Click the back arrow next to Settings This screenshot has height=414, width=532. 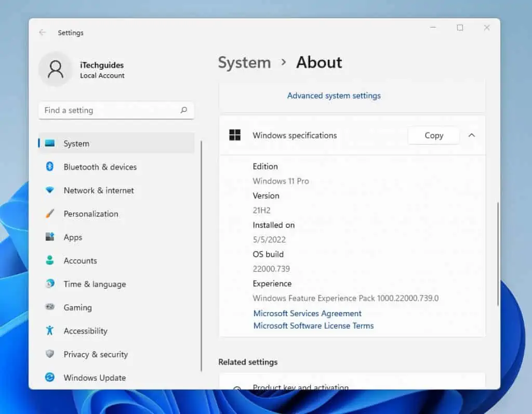point(42,32)
